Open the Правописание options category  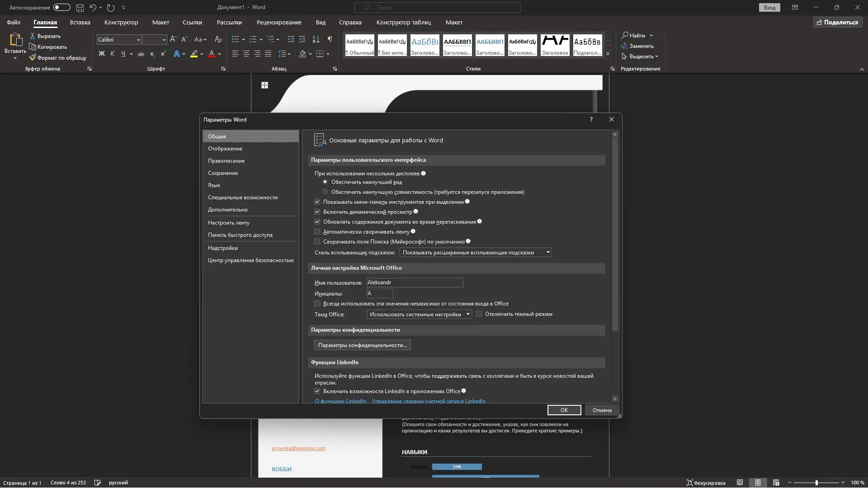(x=226, y=161)
